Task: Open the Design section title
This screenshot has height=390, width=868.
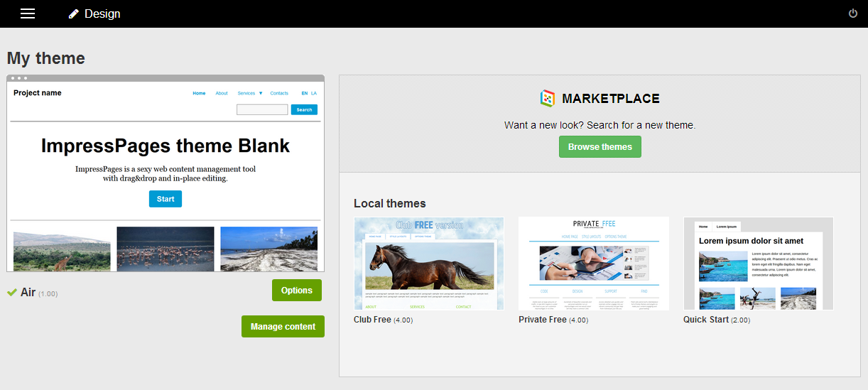Action: 102,14
